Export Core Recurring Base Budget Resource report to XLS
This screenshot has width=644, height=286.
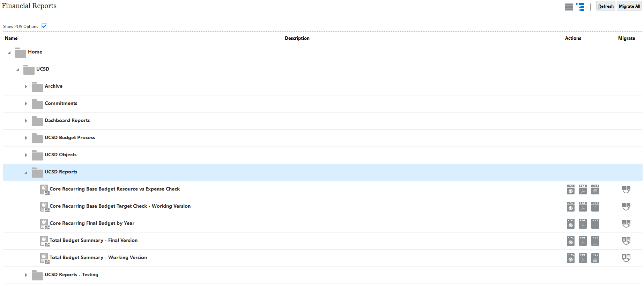click(595, 190)
